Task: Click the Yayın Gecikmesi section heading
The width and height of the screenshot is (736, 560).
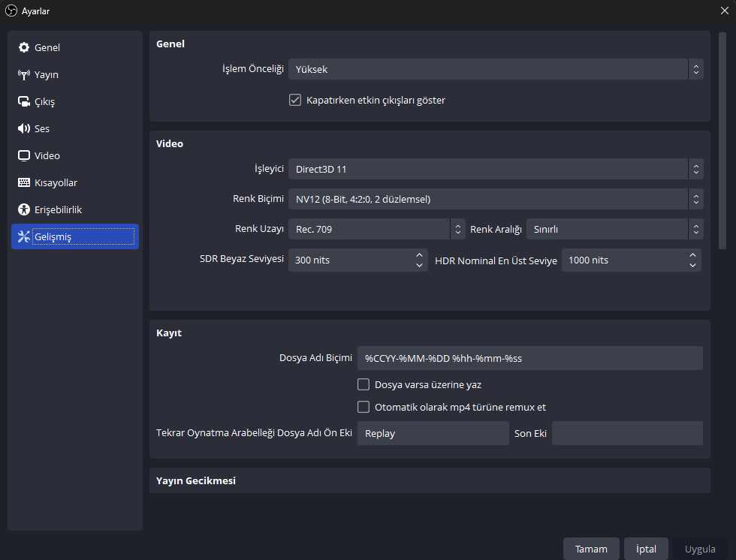Action: click(196, 480)
